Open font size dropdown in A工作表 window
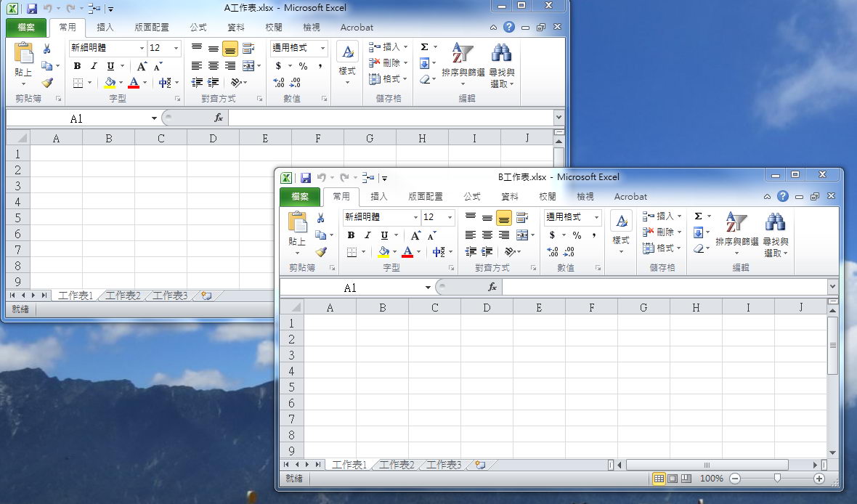Image resolution: width=857 pixels, height=504 pixels. 176,48
